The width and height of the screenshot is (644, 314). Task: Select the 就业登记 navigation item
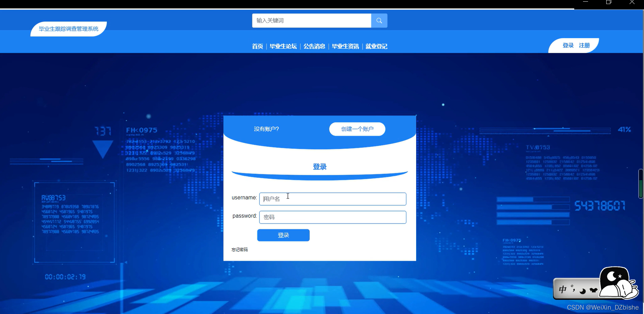(x=376, y=46)
